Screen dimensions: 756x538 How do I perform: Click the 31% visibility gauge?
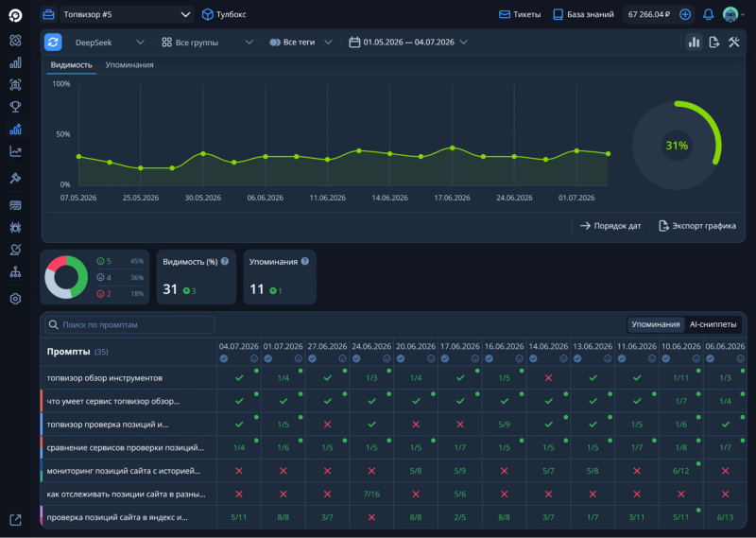[677, 146]
